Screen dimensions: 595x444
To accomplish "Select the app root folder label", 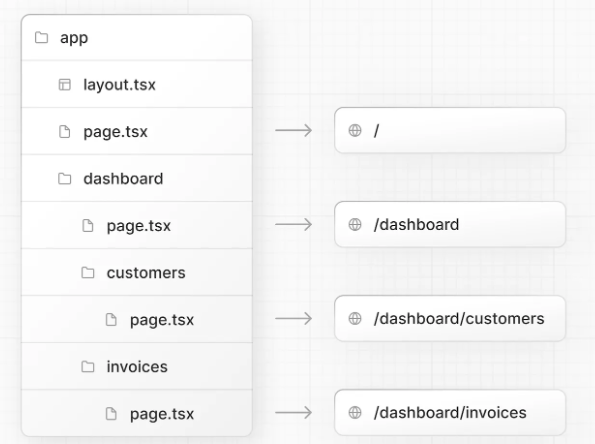I will click(74, 38).
